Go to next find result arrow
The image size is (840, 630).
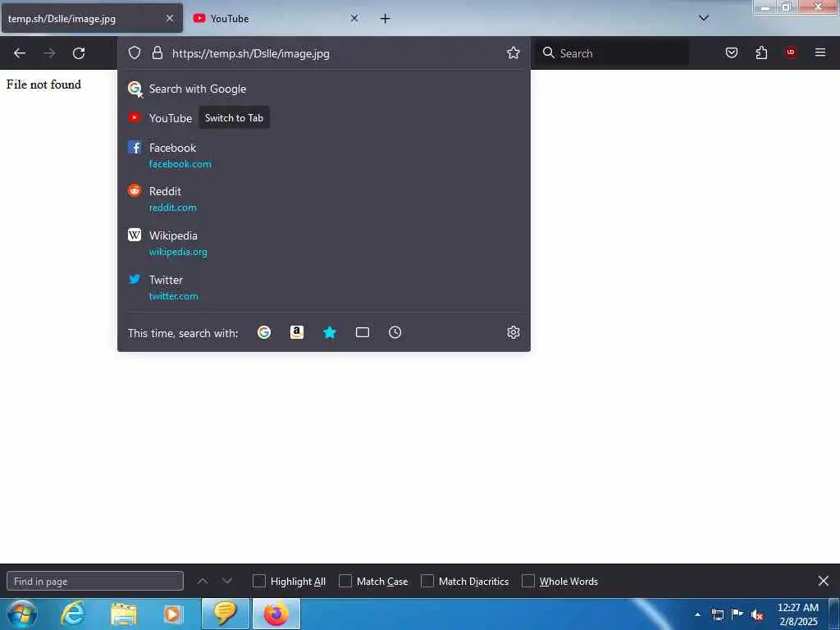(x=227, y=581)
